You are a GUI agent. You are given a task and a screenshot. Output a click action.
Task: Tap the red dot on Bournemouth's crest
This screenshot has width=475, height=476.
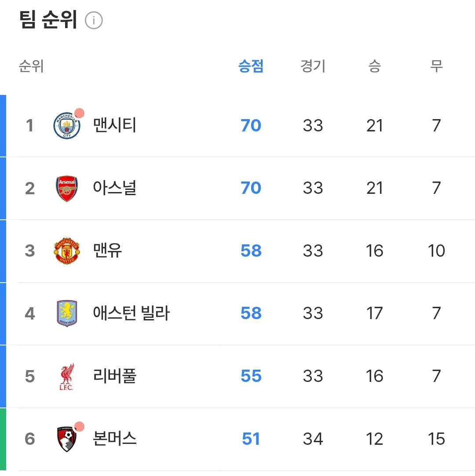[x=79, y=426]
